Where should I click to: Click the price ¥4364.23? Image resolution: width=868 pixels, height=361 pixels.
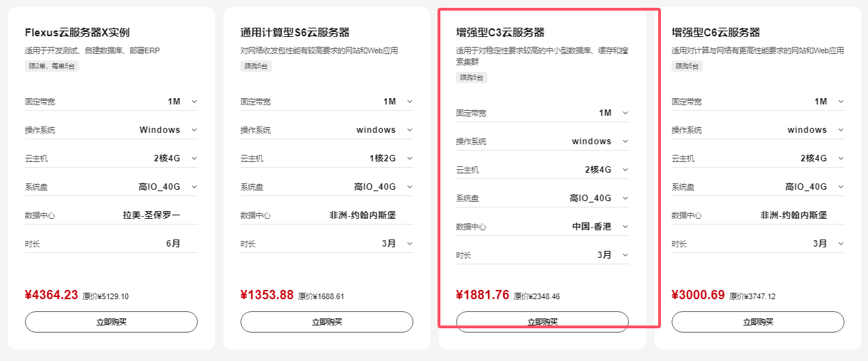51,295
